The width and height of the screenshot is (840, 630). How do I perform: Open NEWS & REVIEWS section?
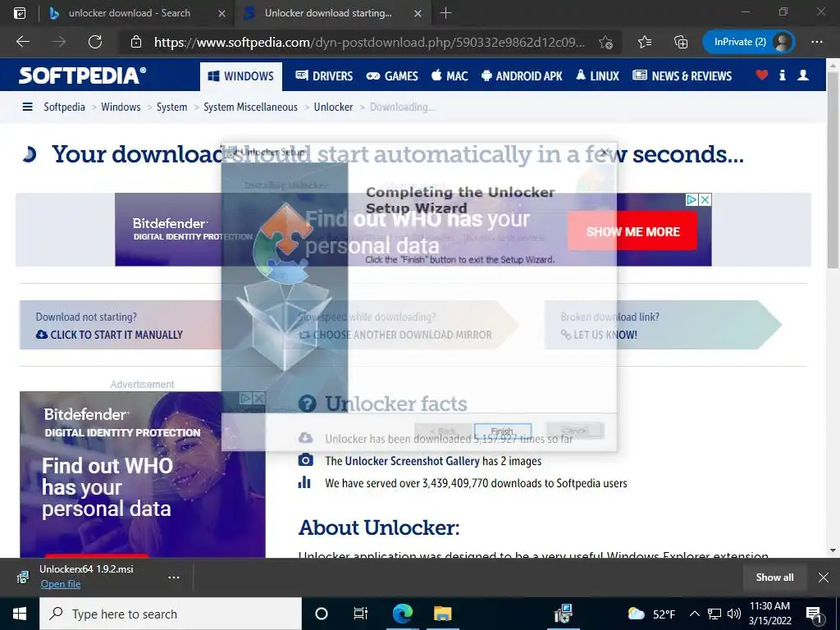tap(682, 75)
